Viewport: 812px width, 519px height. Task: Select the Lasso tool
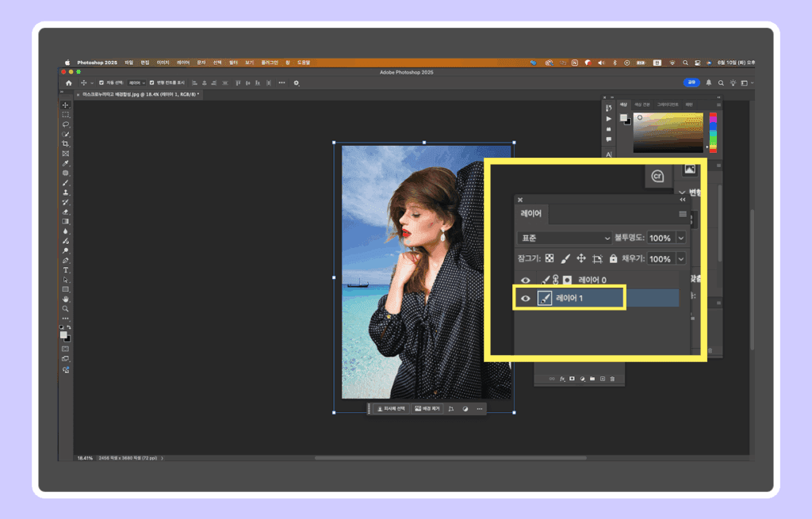(x=65, y=124)
